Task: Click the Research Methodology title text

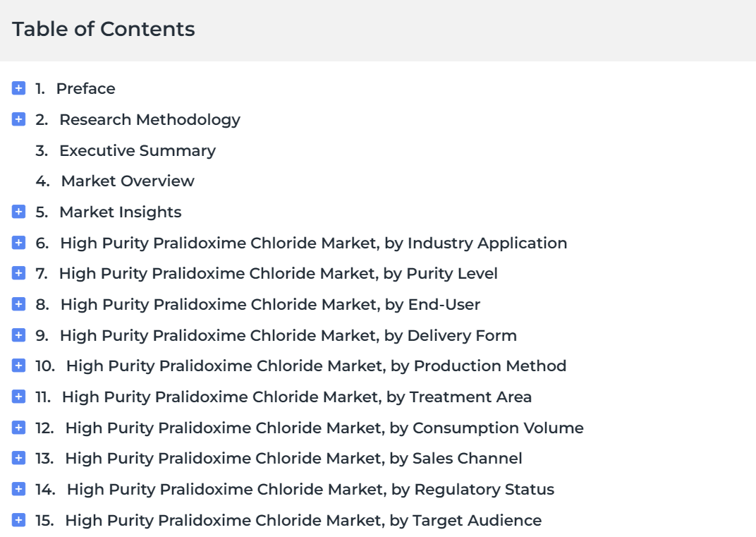Action: [x=150, y=120]
